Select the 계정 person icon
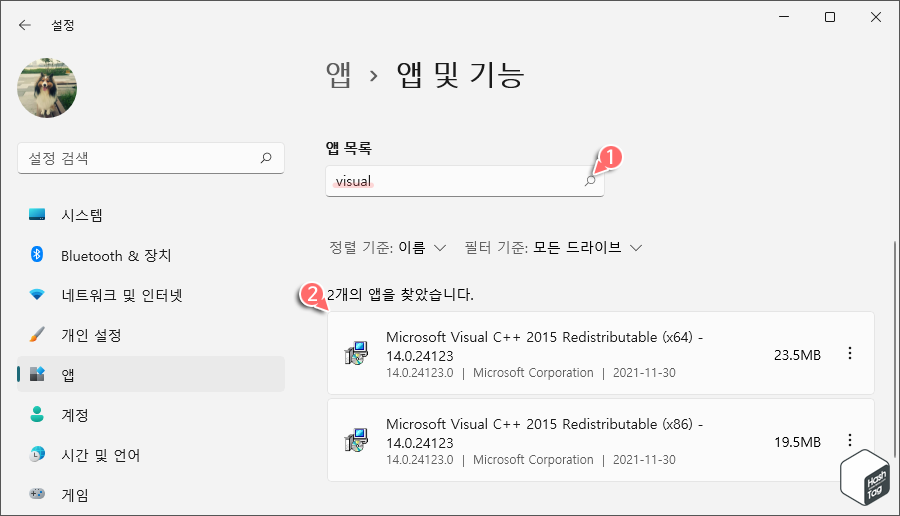Screen dimensions: 900x516 point(37,414)
